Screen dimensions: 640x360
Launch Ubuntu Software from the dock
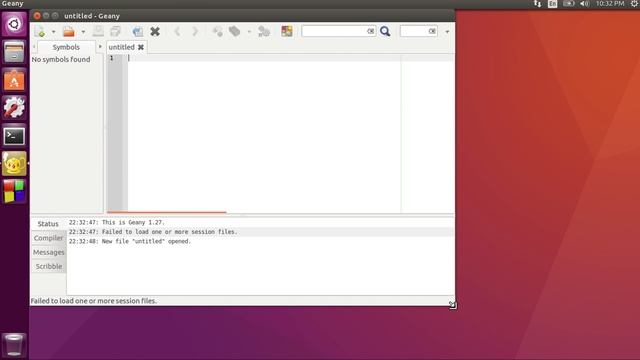click(14, 80)
